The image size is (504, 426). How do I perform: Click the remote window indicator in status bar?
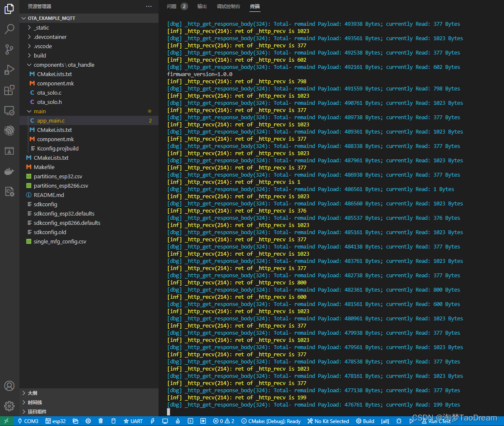6,421
